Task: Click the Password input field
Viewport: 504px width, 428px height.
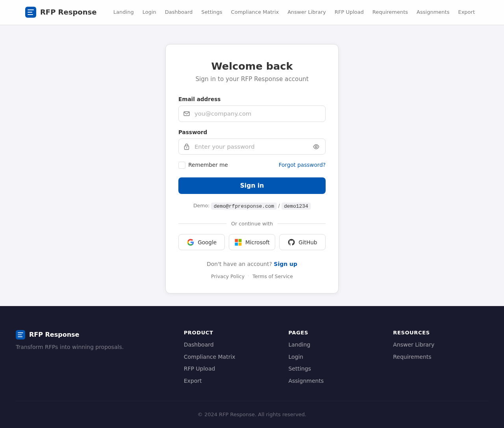Action: (252, 147)
